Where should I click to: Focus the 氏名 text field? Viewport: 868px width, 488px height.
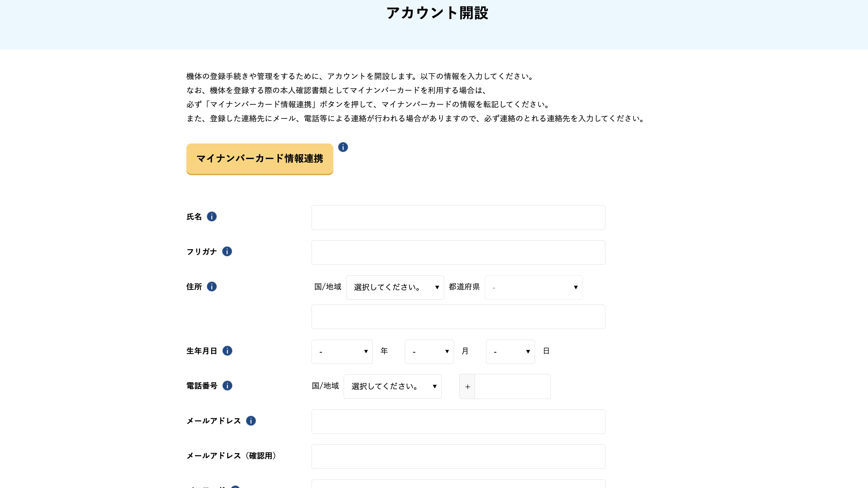pyautogui.click(x=458, y=217)
